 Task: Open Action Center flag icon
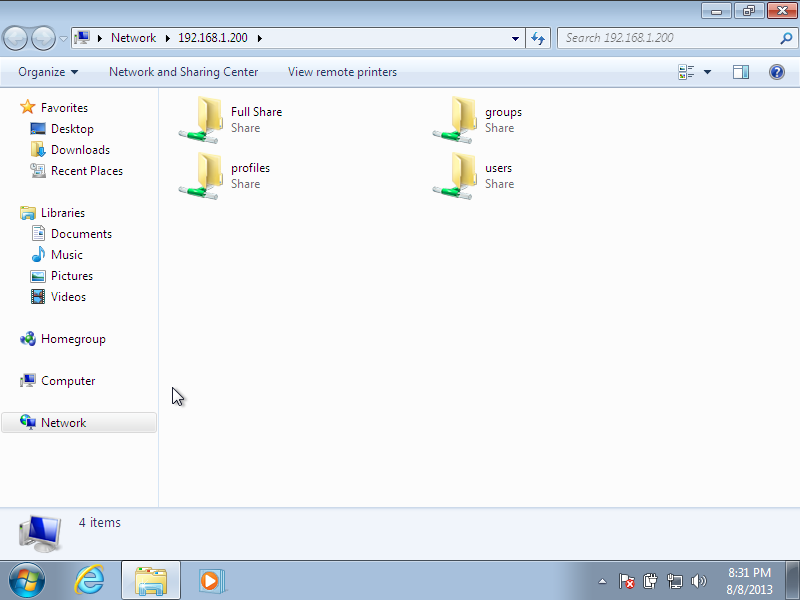[627, 581]
